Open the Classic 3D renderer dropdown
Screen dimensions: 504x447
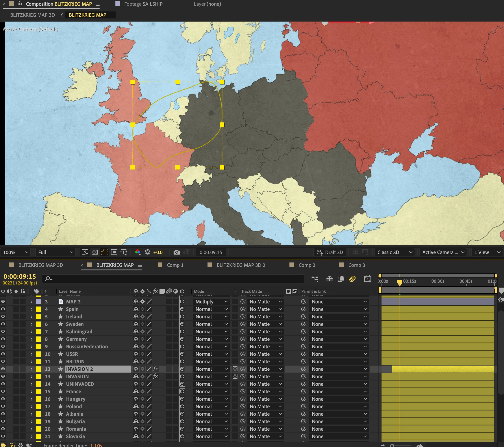tap(394, 252)
